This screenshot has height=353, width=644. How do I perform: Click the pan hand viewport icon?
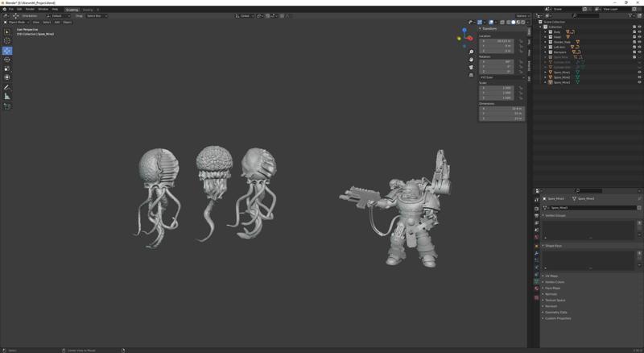coord(472,59)
